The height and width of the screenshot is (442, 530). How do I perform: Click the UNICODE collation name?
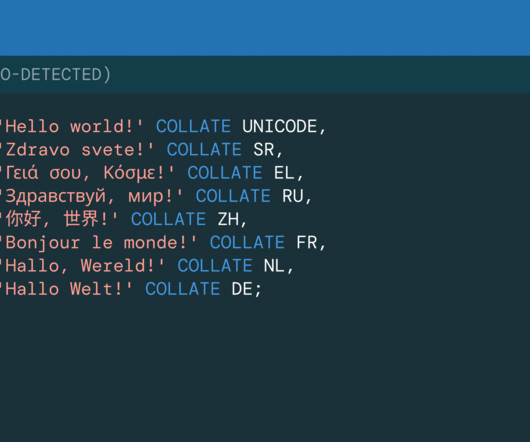(279, 127)
